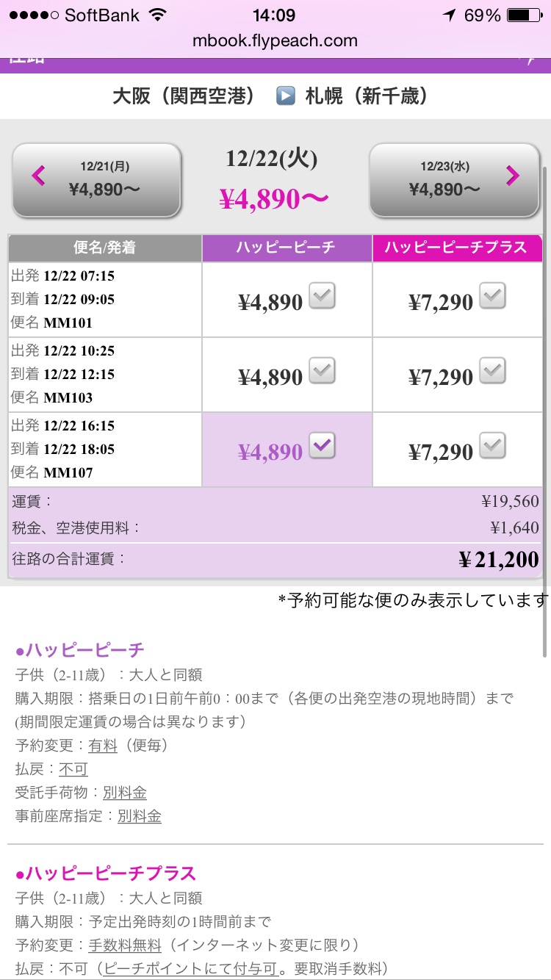
Task: Choose the 12/23 (水) date button
Action: pyautogui.click(x=455, y=180)
